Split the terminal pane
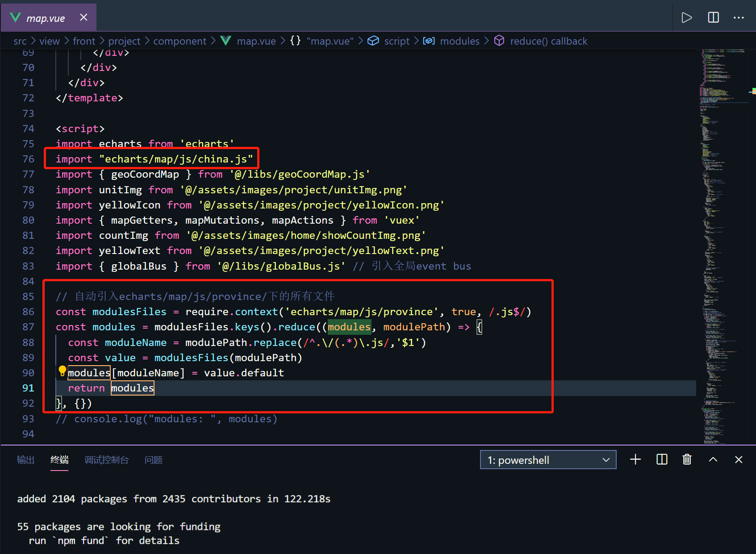 662,459
